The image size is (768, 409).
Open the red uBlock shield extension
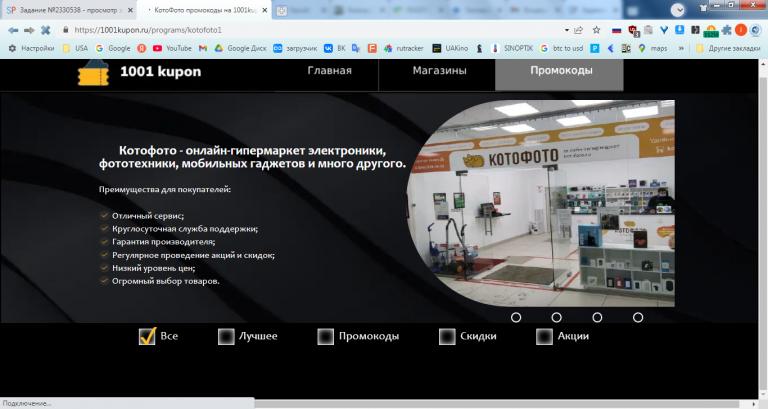coord(633,30)
